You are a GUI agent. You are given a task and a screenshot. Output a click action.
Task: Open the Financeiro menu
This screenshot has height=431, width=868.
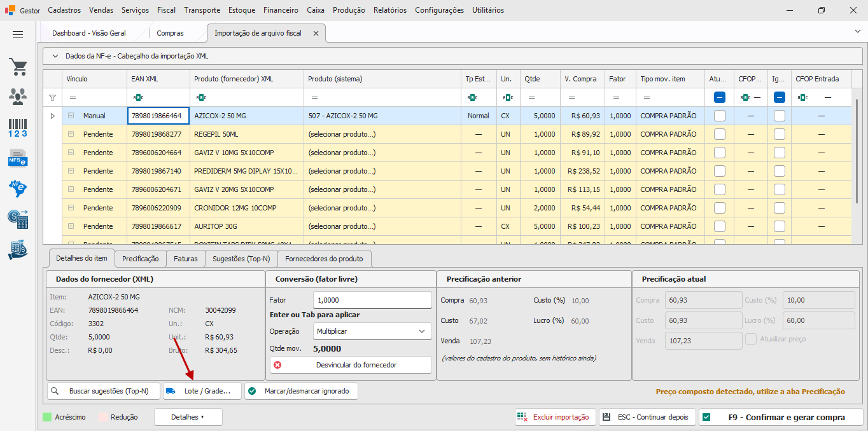(281, 10)
